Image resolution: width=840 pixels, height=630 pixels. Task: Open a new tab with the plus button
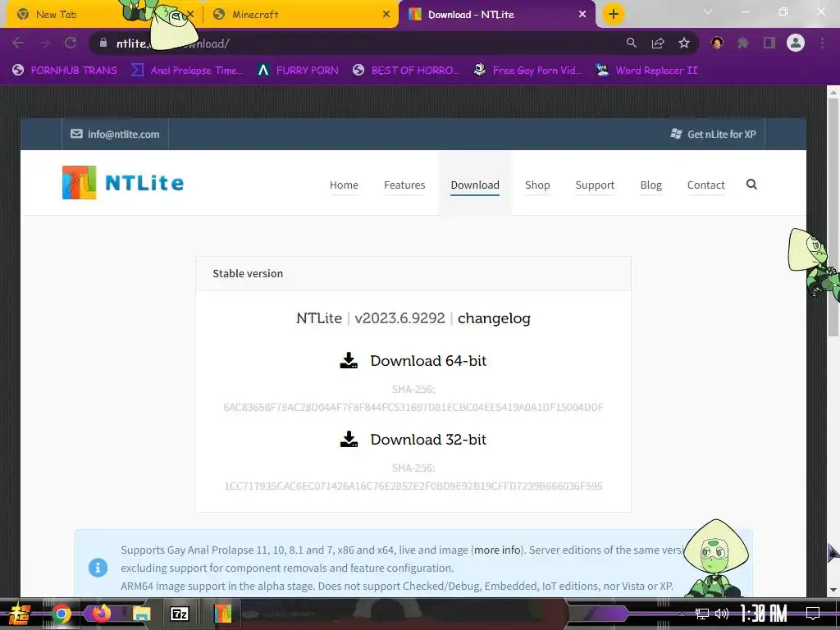[614, 14]
